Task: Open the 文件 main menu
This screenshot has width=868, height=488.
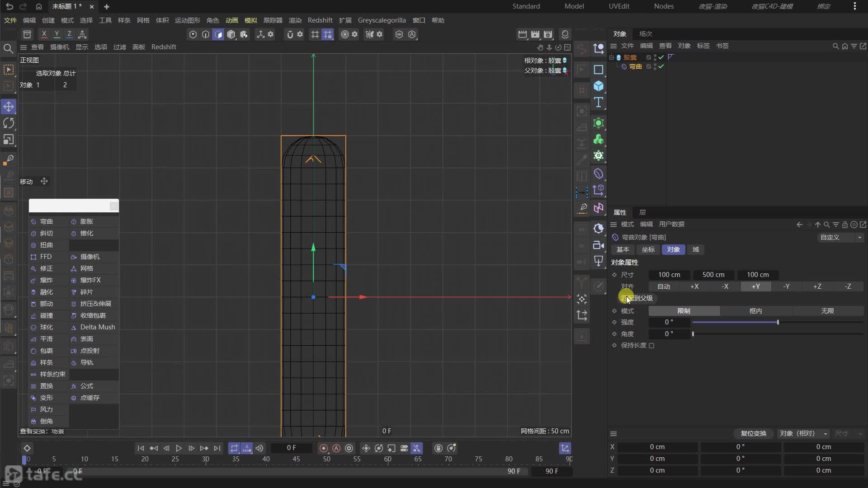Action: point(10,20)
